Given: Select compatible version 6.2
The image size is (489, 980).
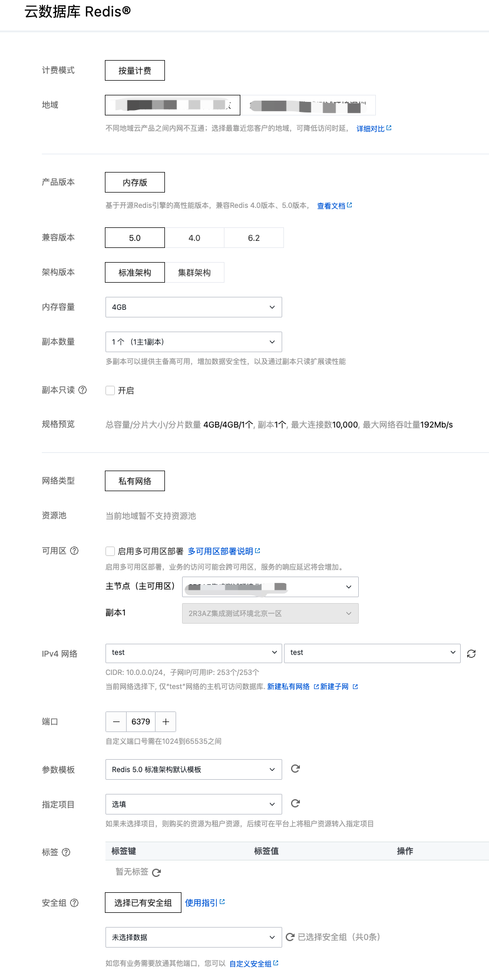Looking at the screenshot, I should point(254,238).
